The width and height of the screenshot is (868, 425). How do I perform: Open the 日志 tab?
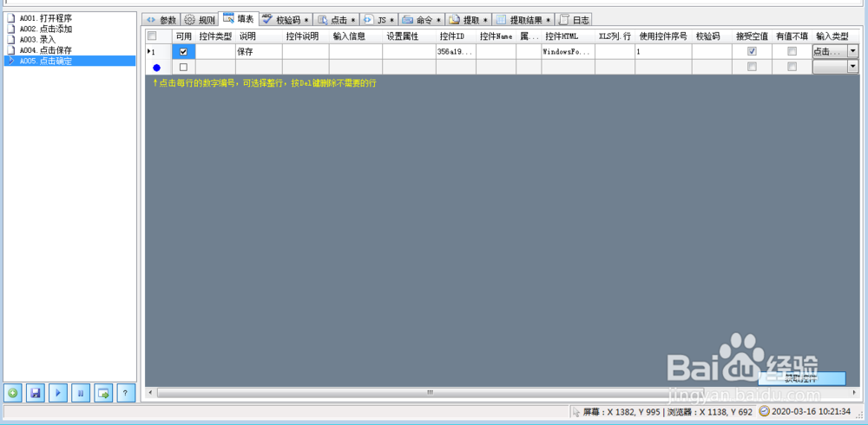pyautogui.click(x=574, y=19)
